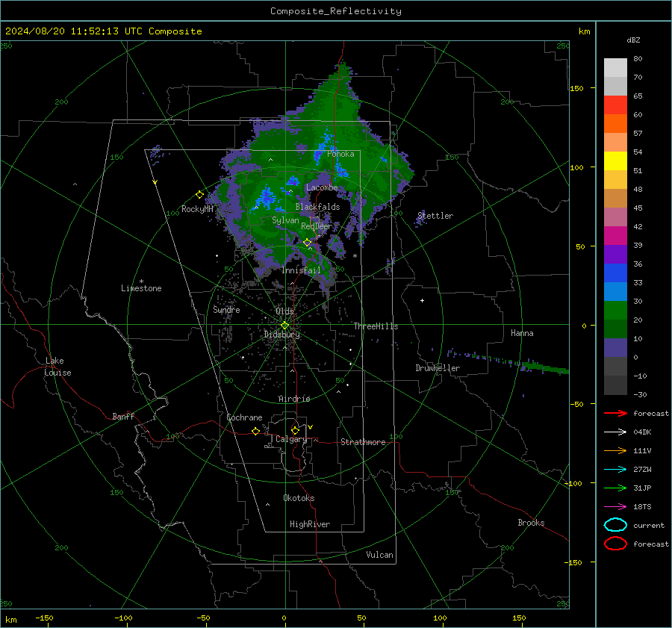Viewport: 672px width, 628px height.
Task: Click the Okotoks town label
Action: coord(299,498)
